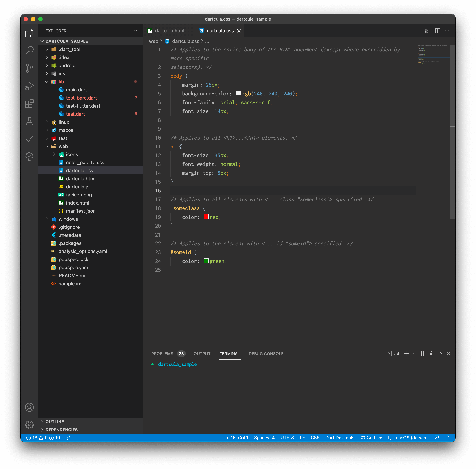
Task: Click the split editor right icon
Action: click(x=437, y=31)
